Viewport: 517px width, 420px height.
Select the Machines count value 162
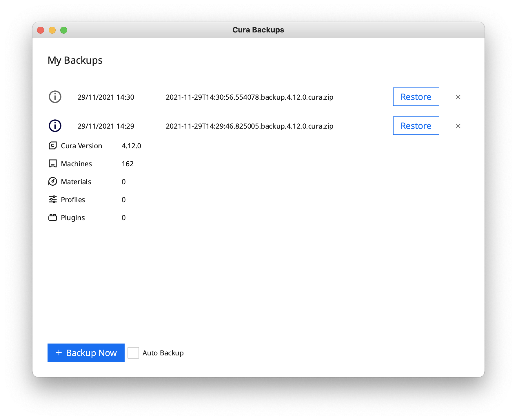(128, 164)
